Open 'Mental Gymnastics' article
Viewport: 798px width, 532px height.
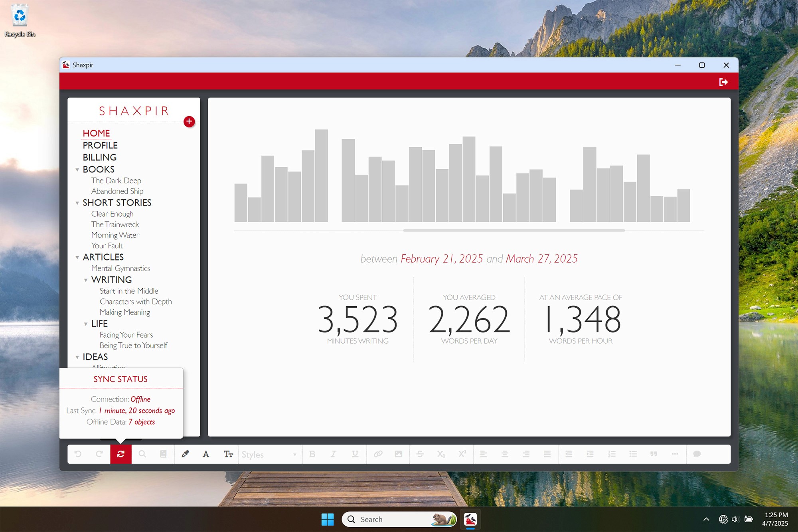pos(120,268)
